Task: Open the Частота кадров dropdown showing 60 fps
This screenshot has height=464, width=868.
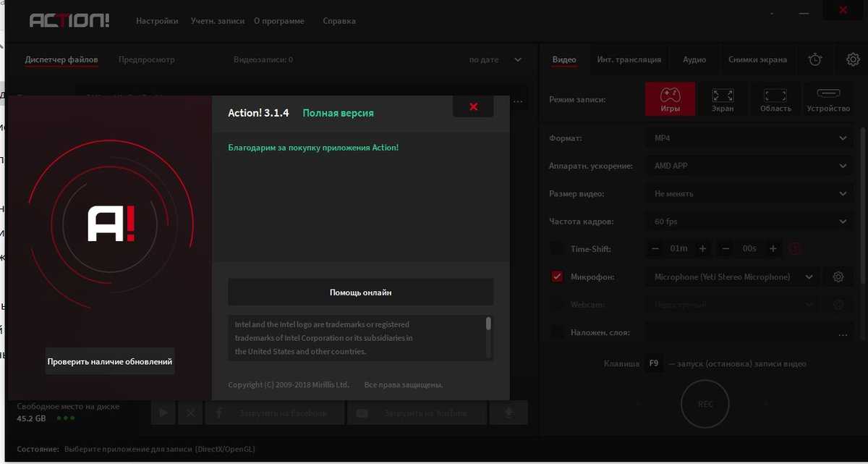Action: [x=749, y=222]
